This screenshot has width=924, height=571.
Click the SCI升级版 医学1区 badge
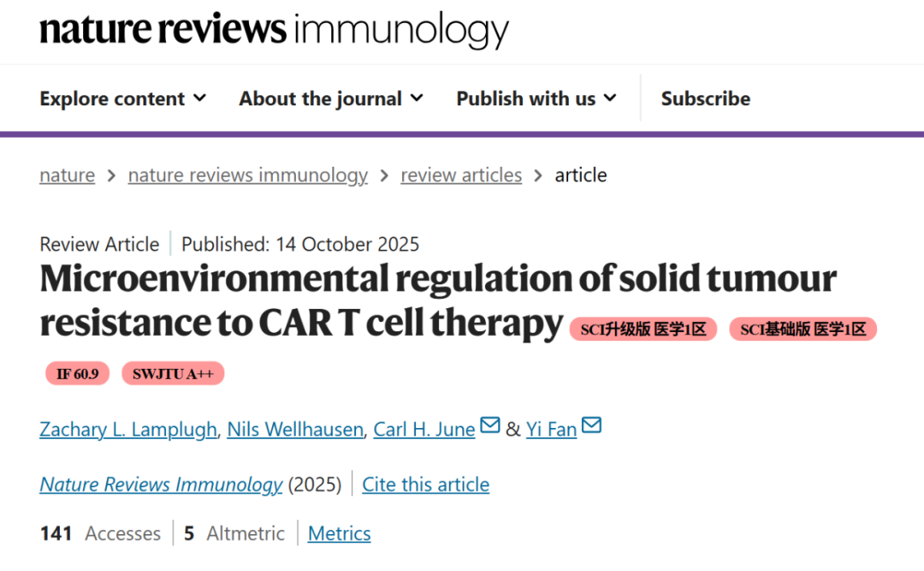pos(643,330)
